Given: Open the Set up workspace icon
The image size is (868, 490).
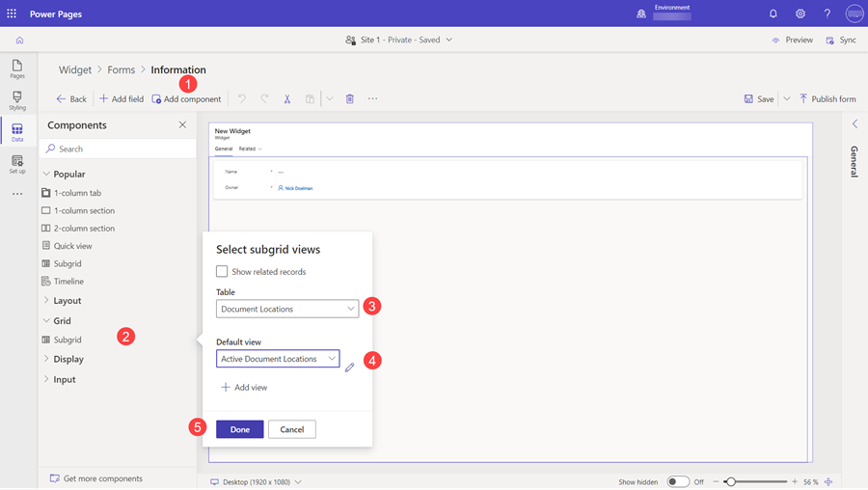Looking at the screenshot, I should point(17,164).
